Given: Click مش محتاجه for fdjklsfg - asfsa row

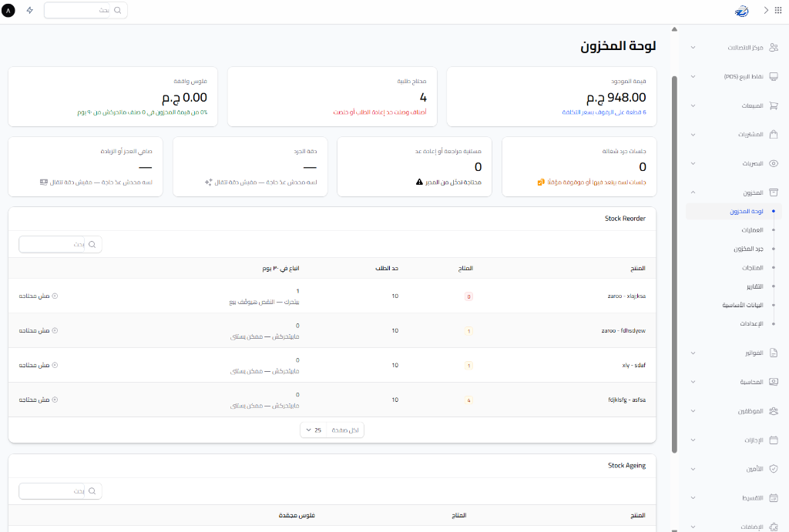Looking at the screenshot, I should pyautogui.click(x=39, y=400).
